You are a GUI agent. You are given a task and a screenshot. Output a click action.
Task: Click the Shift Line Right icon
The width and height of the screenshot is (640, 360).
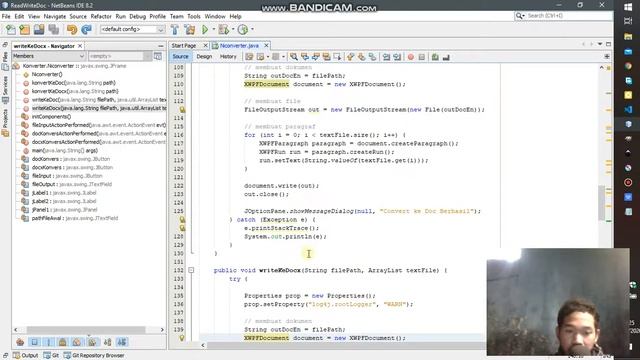tap(397, 57)
